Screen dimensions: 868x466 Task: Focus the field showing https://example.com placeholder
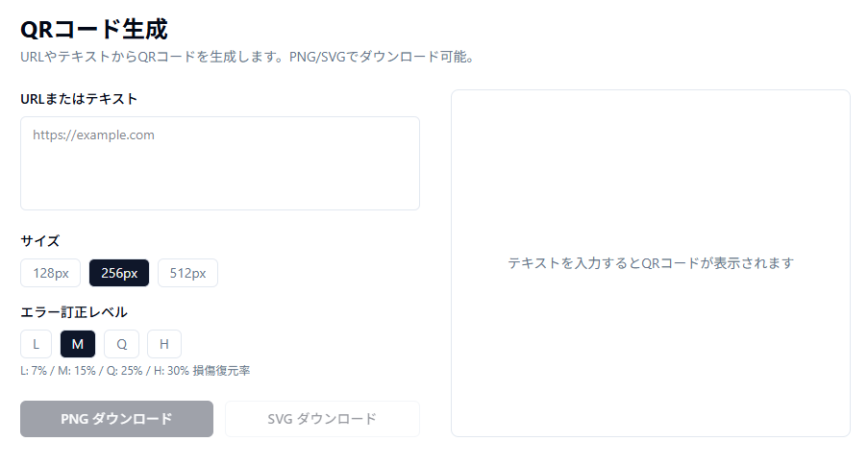[219, 136]
